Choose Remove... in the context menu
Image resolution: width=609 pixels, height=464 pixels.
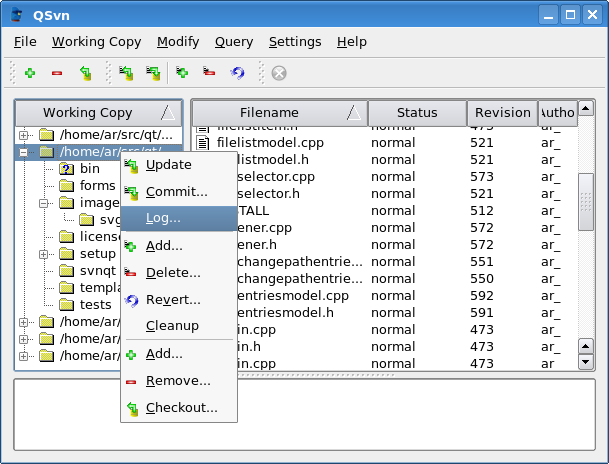[179, 381]
